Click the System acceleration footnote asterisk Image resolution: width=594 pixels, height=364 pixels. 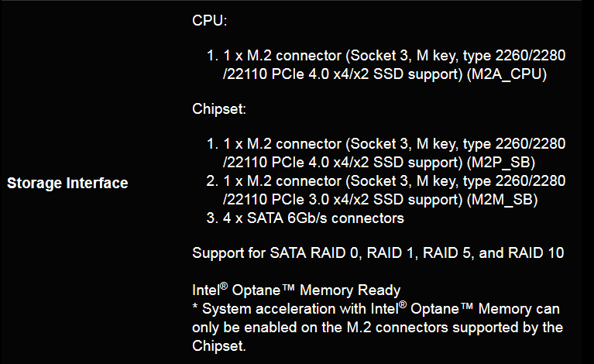[x=195, y=306]
